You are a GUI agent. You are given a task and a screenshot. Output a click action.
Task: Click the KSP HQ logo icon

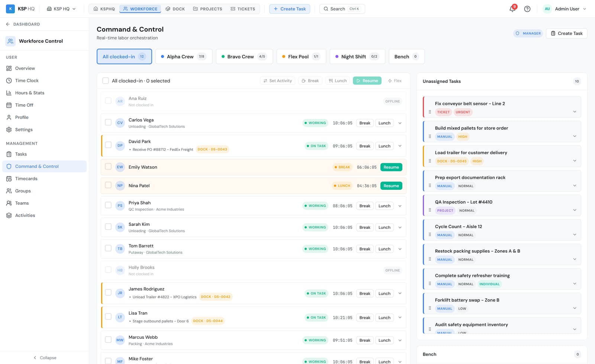pos(10,9)
